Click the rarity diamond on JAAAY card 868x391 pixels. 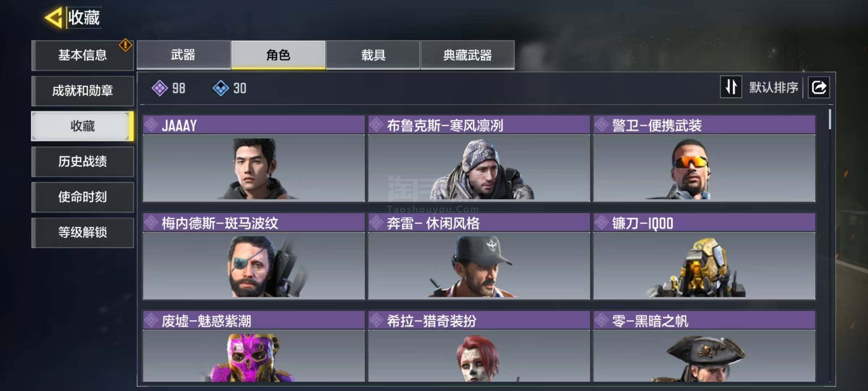151,125
